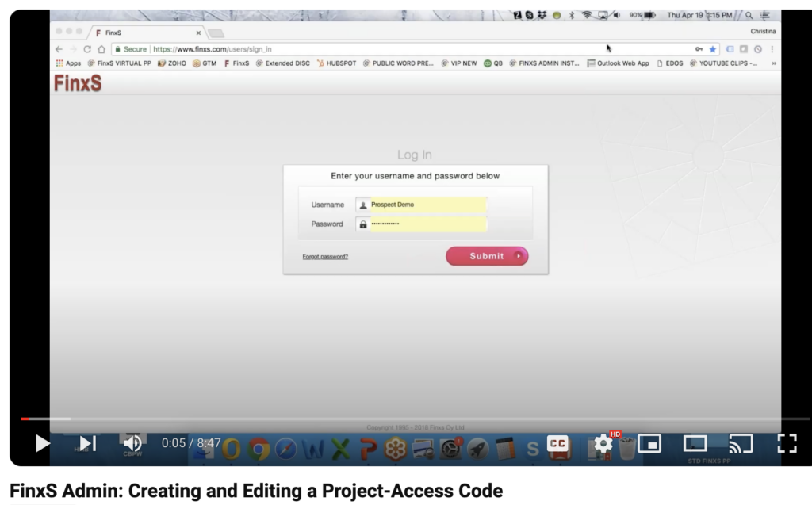Open the Outlook Web App bookmark
The width and height of the screenshot is (812, 505).
click(x=618, y=63)
